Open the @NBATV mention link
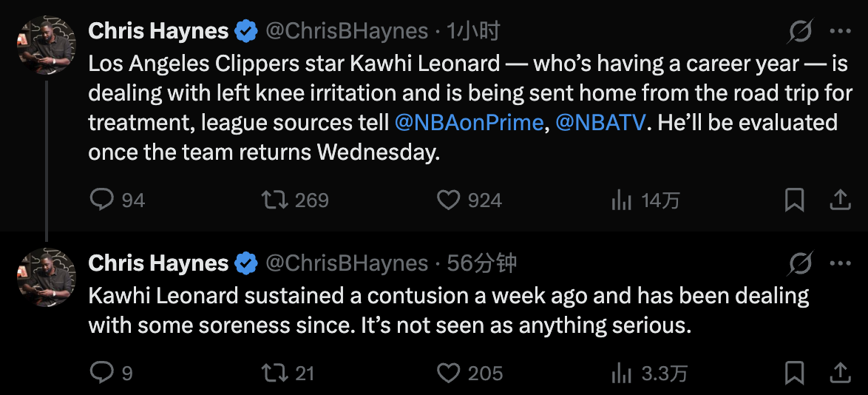Viewport: 868px width, 395px height. [600, 122]
